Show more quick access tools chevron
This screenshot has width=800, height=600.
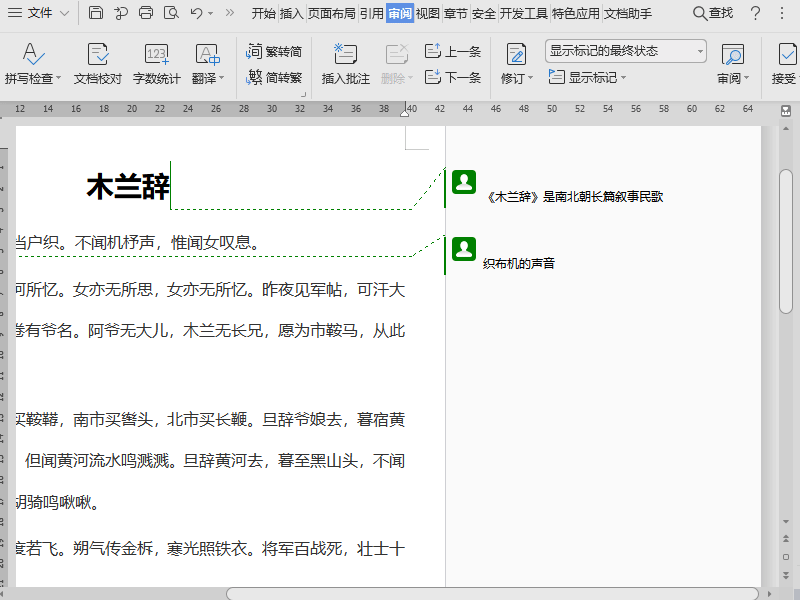tap(230, 13)
